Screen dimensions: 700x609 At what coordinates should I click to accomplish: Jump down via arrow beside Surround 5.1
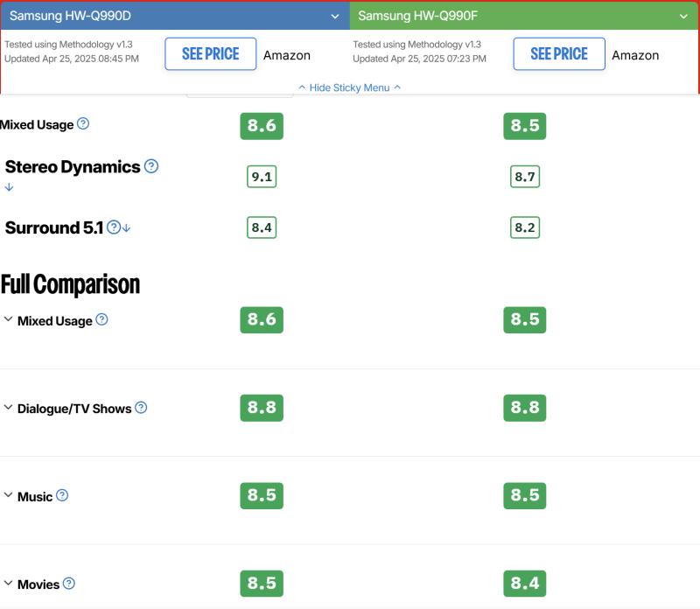126,228
